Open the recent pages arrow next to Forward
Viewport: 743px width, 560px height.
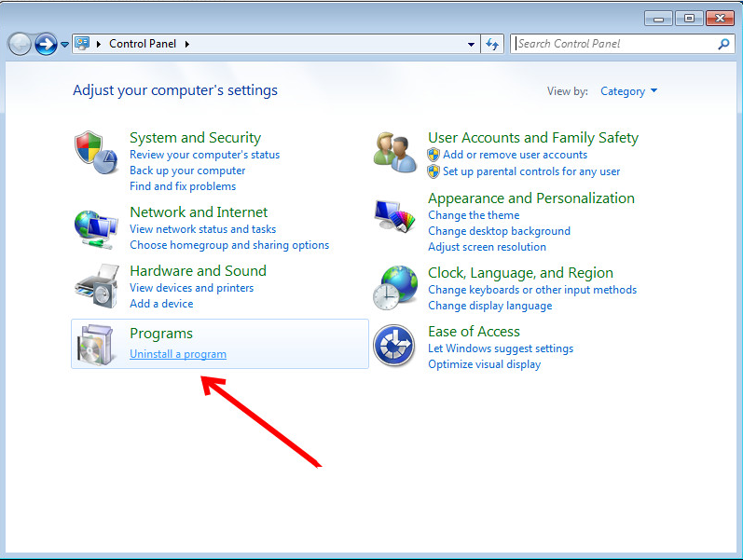coord(64,44)
